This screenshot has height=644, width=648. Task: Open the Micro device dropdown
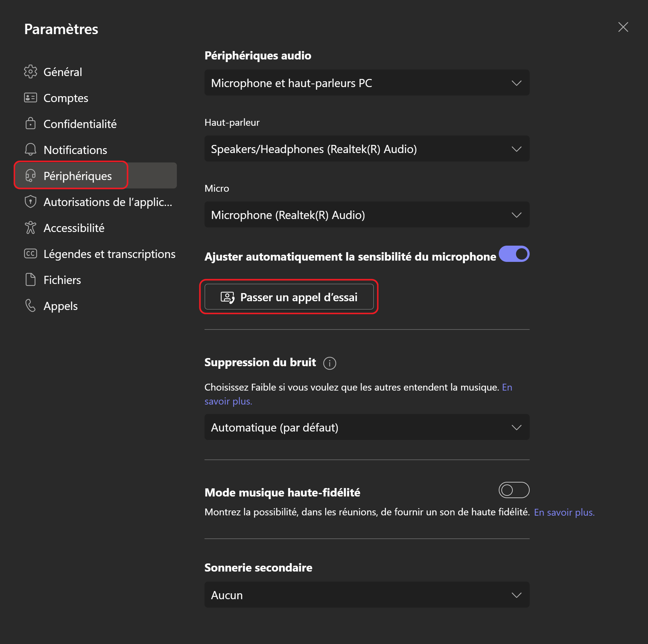click(367, 214)
